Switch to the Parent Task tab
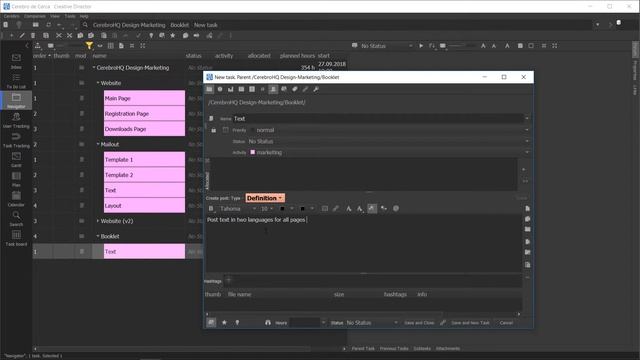 point(363,349)
